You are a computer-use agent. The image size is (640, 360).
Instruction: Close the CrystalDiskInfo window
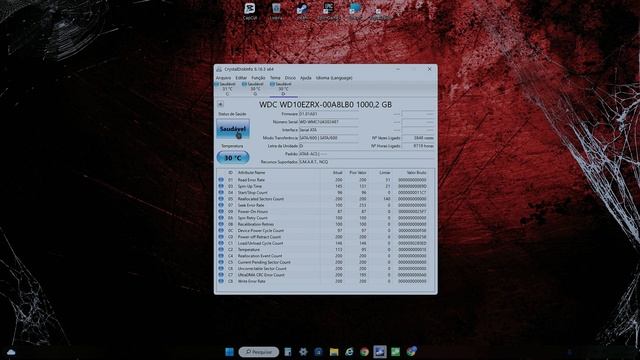[429, 69]
